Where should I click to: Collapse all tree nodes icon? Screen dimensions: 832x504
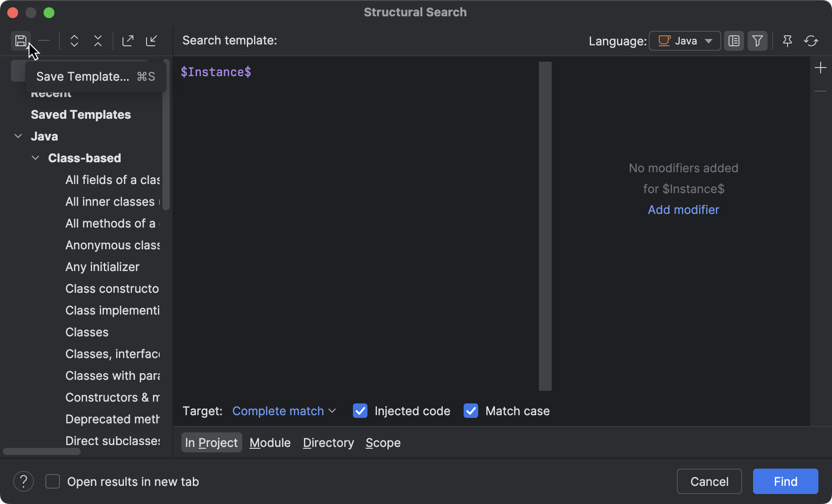tap(98, 41)
